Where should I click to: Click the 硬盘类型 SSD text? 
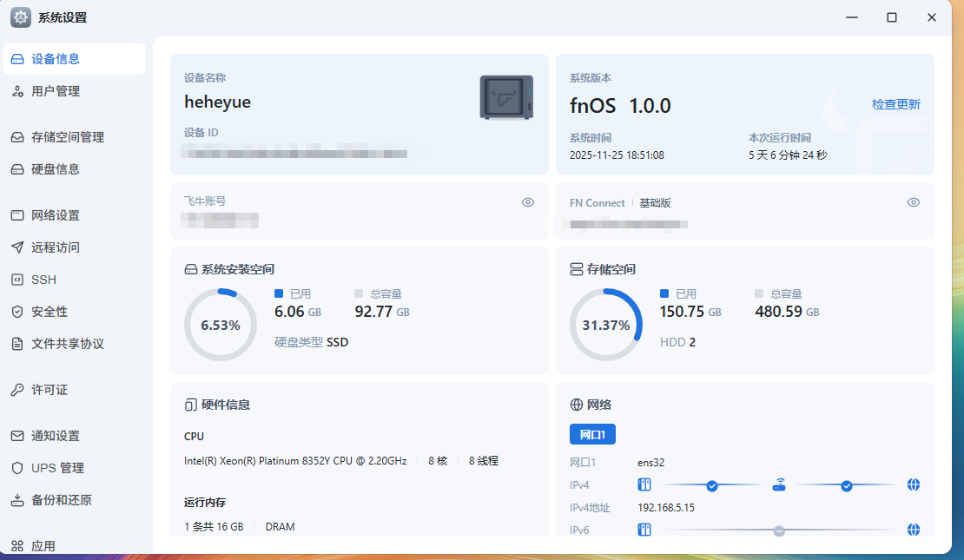coord(311,342)
